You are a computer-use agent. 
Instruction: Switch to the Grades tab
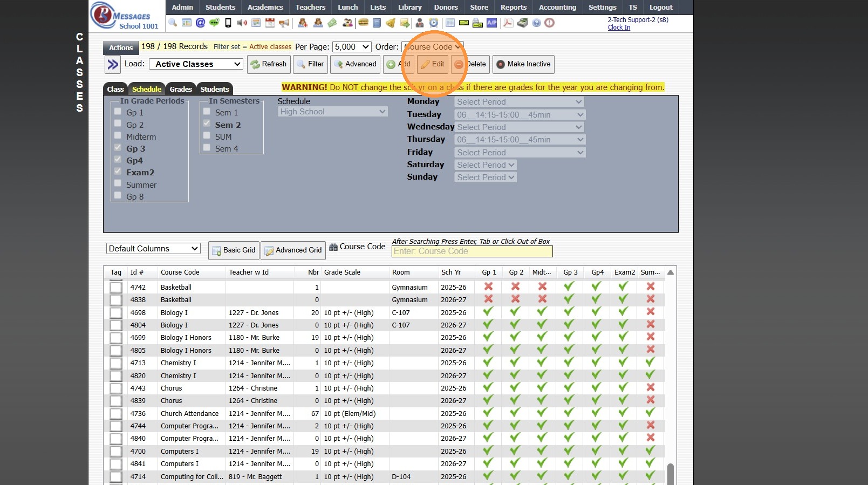click(181, 90)
